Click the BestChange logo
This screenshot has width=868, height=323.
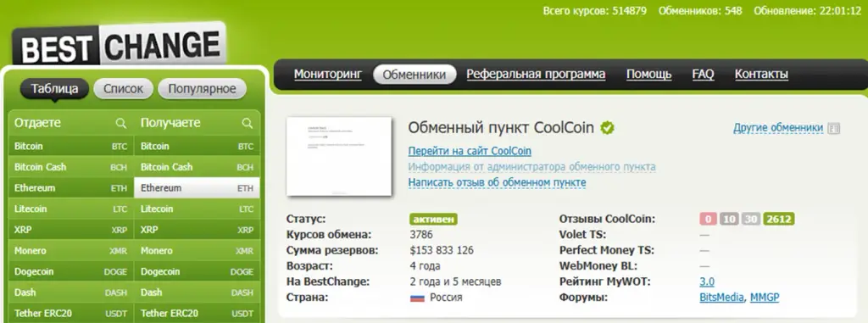(x=120, y=45)
